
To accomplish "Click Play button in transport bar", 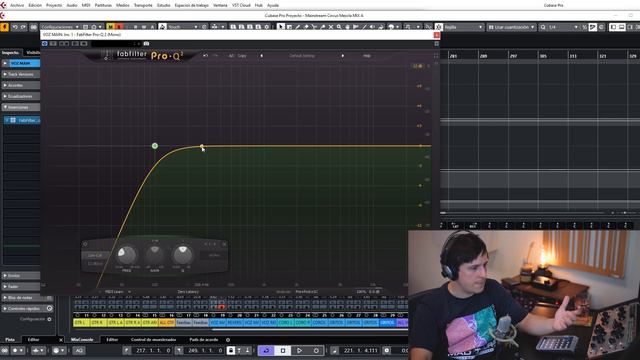I will 299,350.
